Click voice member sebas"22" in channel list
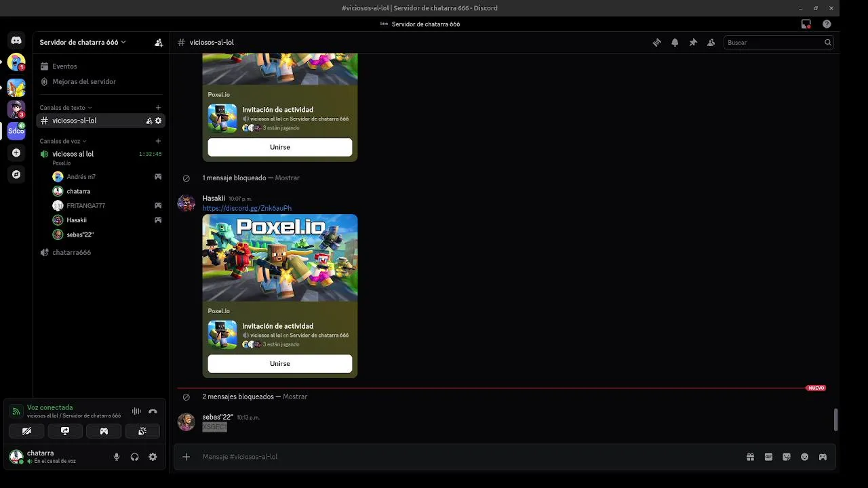Screen dimensions: 868x488 107,235
